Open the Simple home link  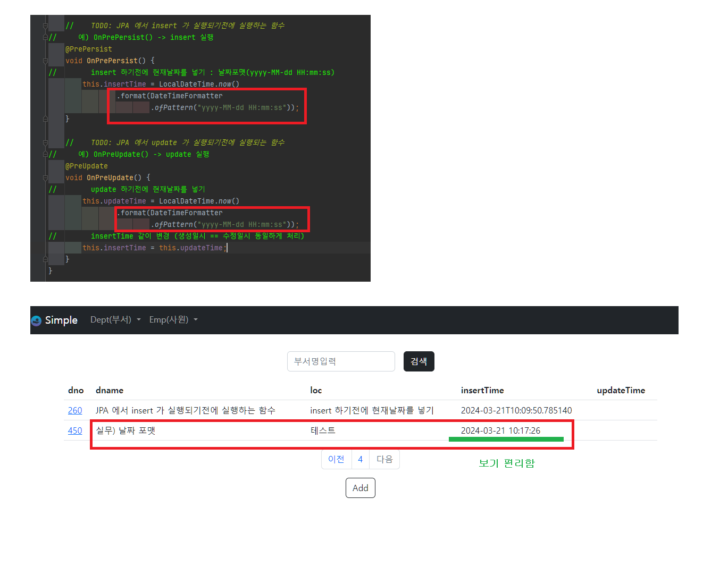pyautogui.click(x=55, y=320)
